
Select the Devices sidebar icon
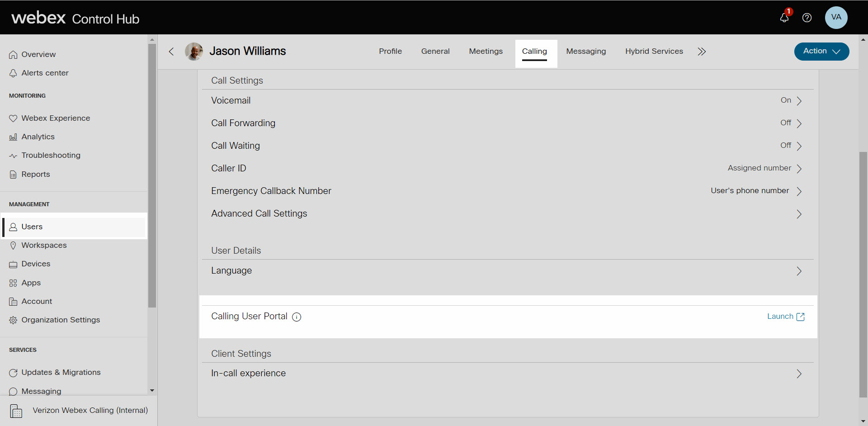13,264
